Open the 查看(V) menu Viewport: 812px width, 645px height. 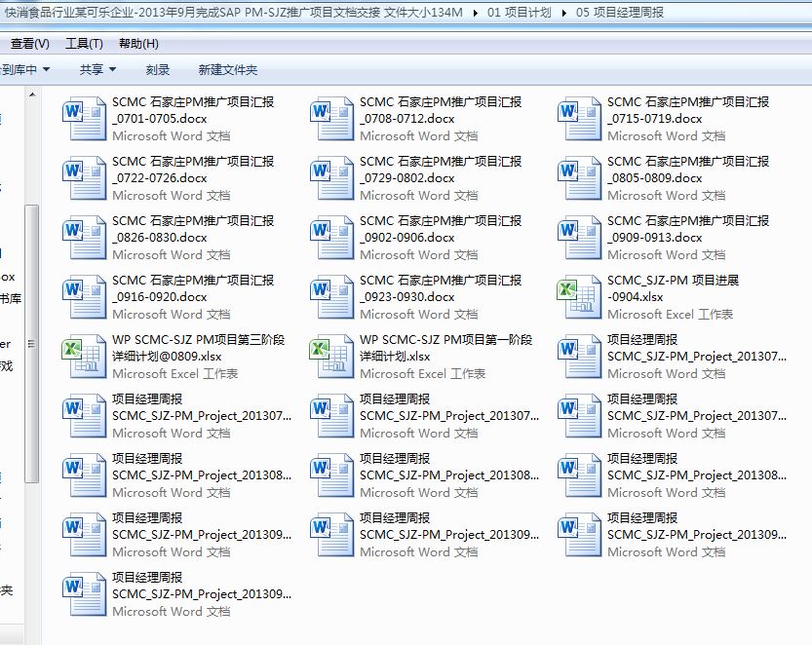tap(30, 44)
